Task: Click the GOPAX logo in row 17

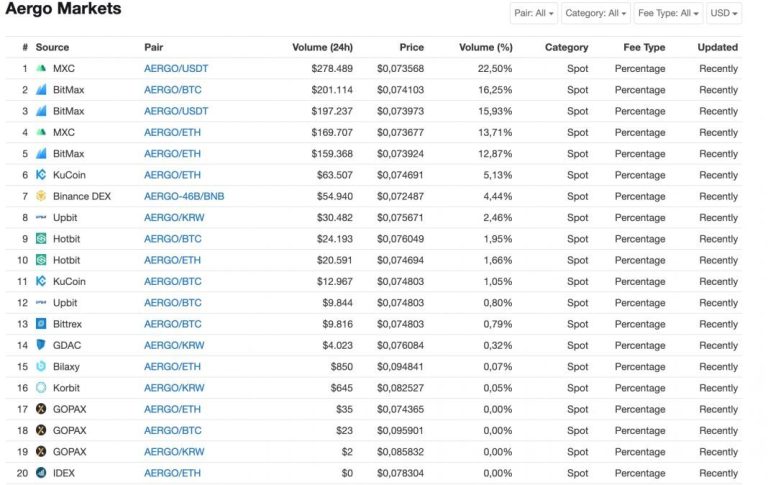Action: pos(41,409)
